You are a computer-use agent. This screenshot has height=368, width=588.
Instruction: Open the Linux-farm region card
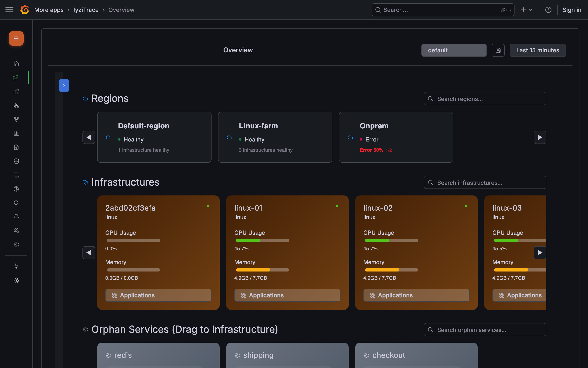pos(275,137)
